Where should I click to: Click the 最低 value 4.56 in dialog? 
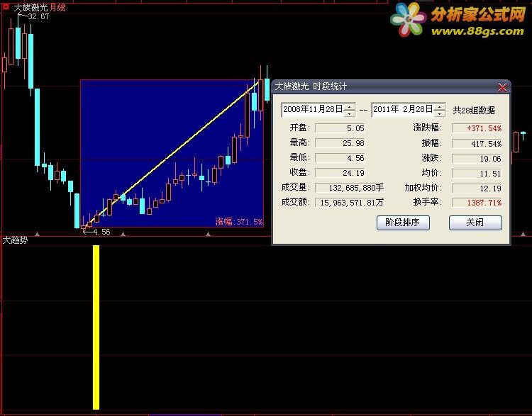[x=340, y=158]
